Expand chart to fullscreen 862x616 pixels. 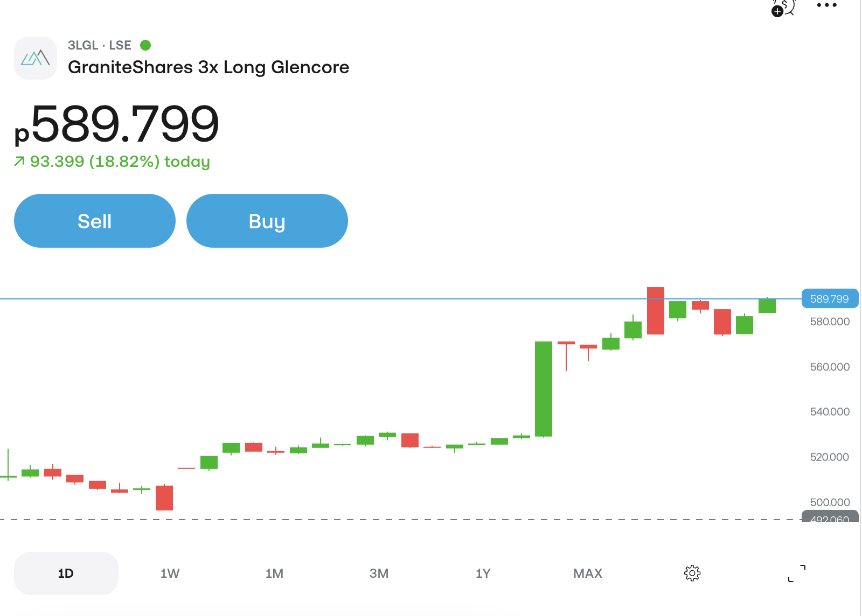pos(797,573)
